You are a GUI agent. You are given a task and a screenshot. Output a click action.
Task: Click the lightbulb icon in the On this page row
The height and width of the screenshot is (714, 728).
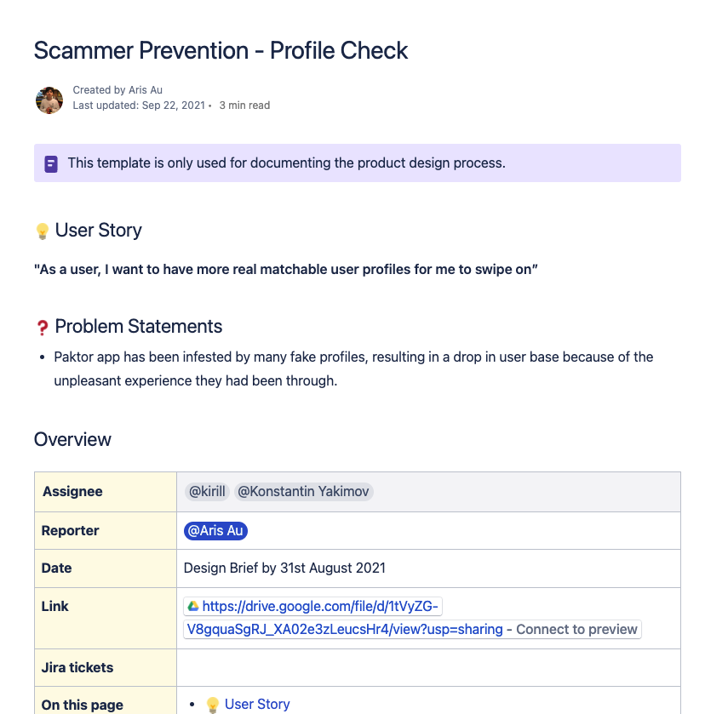[213, 705]
